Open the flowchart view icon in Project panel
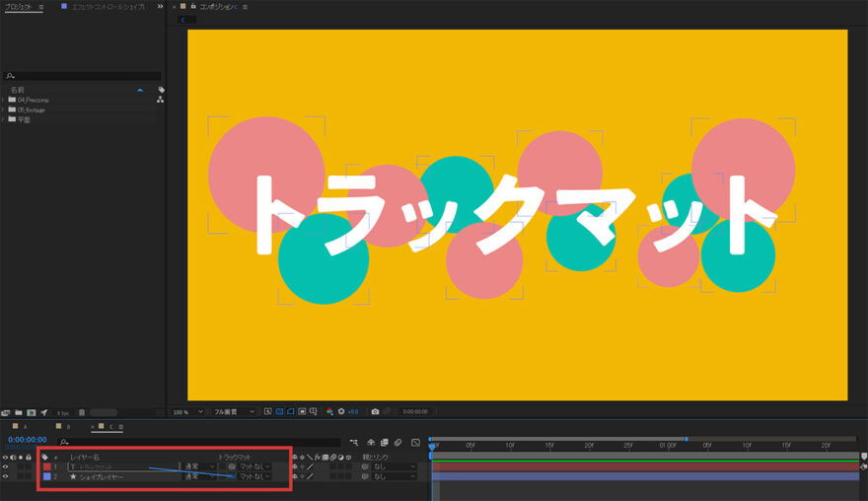The width and height of the screenshot is (868, 501). (x=160, y=100)
